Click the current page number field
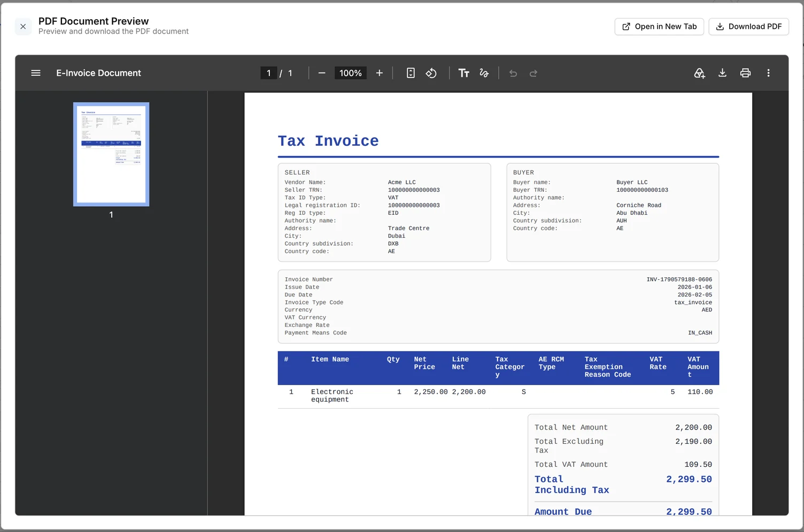The width and height of the screenshot is (804, 532). 269,73
